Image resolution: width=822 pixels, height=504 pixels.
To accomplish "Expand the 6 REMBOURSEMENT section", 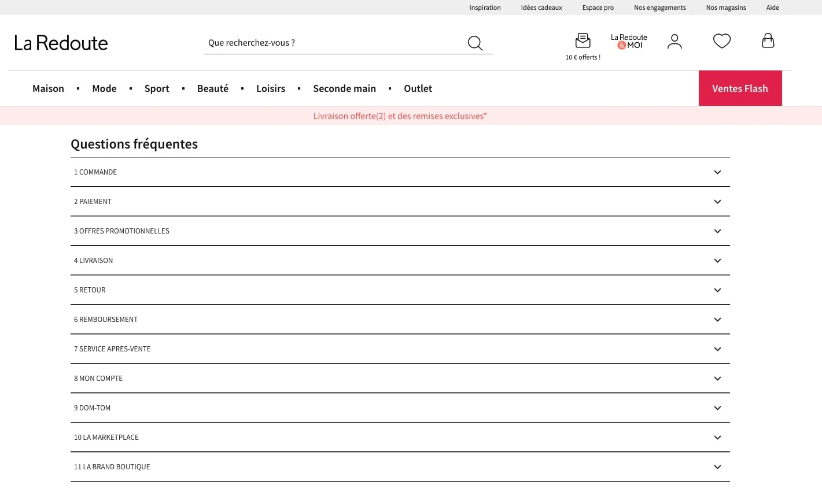I will pos(400,320).
